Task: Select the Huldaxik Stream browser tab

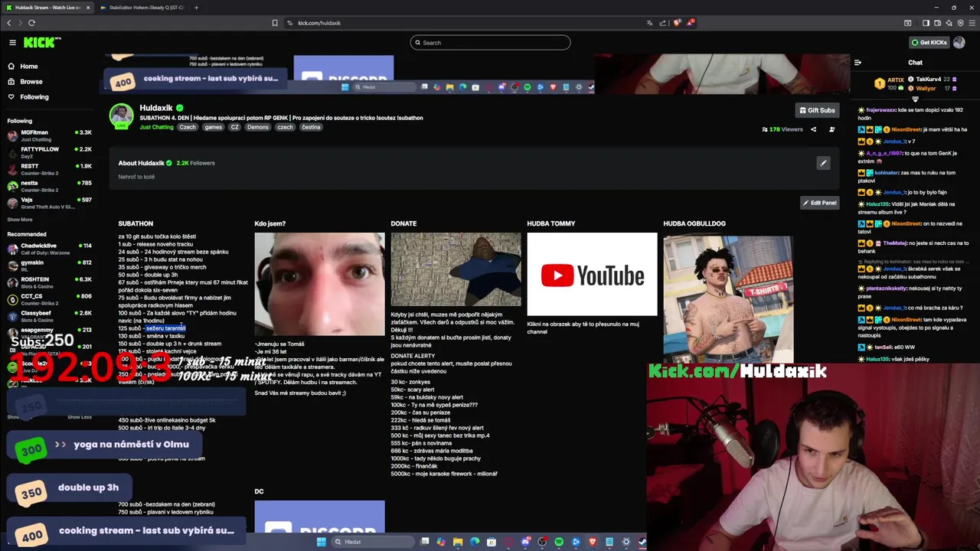Action: click(47, 8)
